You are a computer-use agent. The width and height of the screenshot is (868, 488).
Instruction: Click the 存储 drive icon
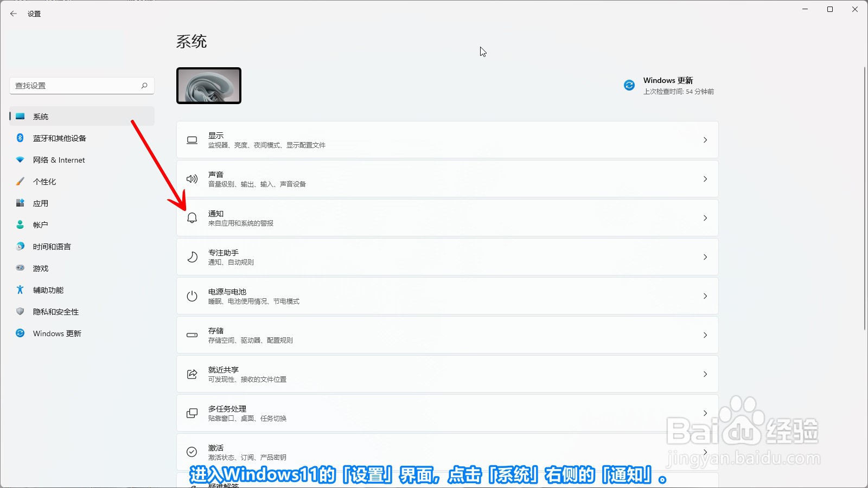[192, 335]
